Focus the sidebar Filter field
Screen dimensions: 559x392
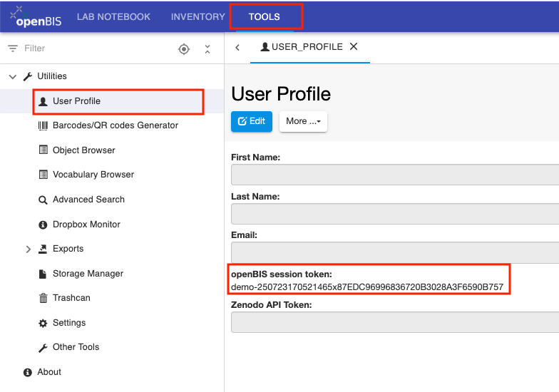pyautogui.click(x=96, y=48)
